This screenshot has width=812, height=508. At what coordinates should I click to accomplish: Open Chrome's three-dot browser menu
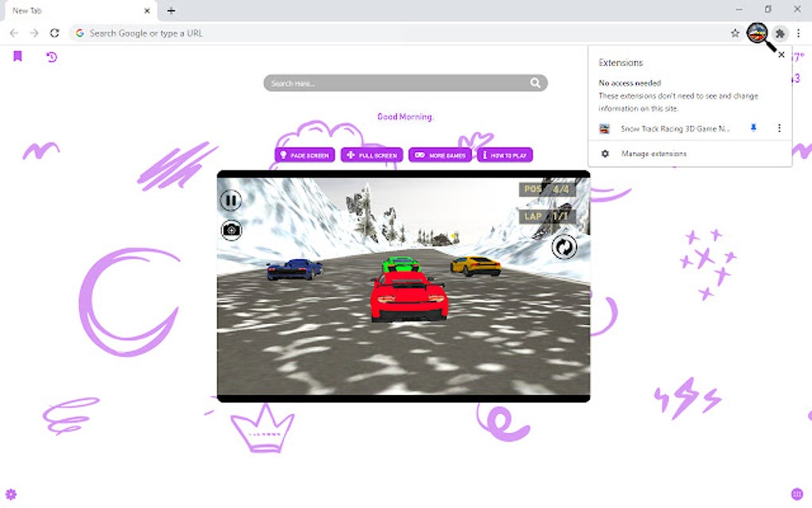(x=799, y=33)
